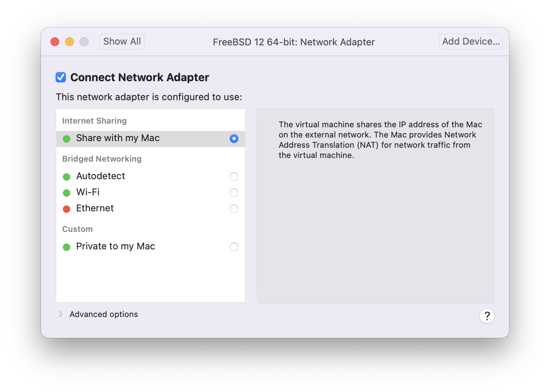Click the green status dot beside Autodetect
This screenshot has height=392, width=550.
[67, 177]
